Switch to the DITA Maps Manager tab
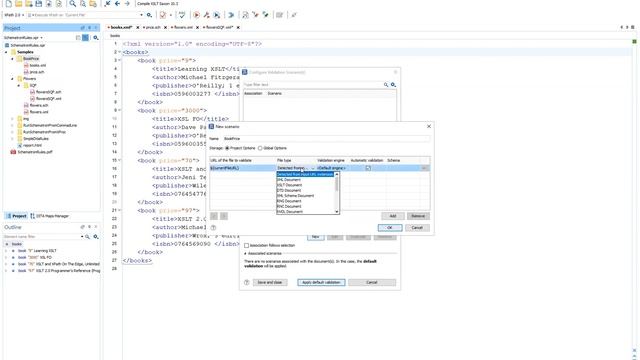Image resolution: width=640 pixels, height=360 pixels. point(49,216)
